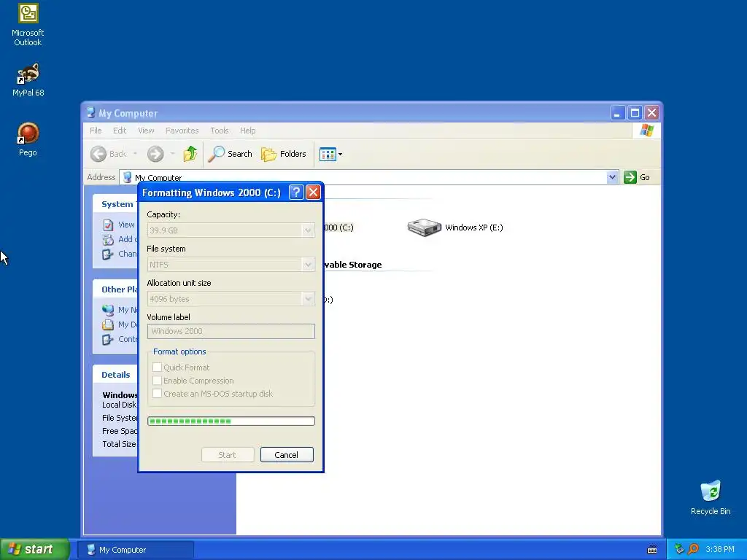Open the Edit menu
This screenshot has height=560, width=747.
click(120, 131)
